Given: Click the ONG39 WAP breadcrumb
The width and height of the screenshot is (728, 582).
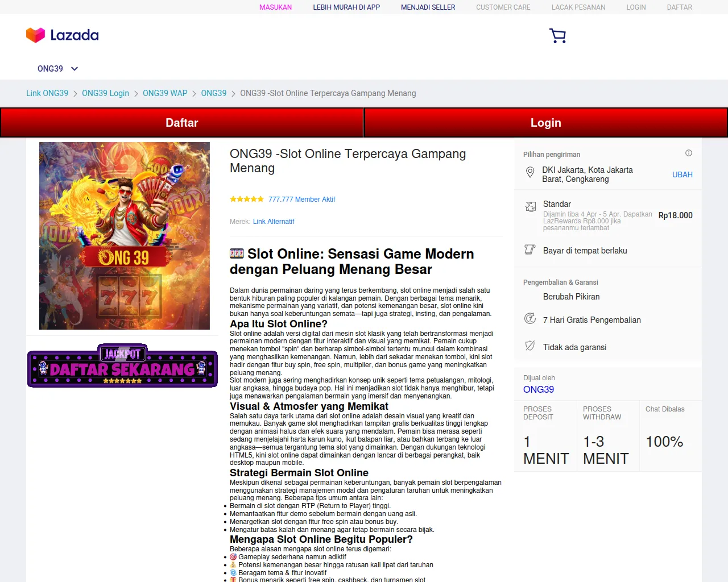Looking at the screenshot, I should 165,93.
